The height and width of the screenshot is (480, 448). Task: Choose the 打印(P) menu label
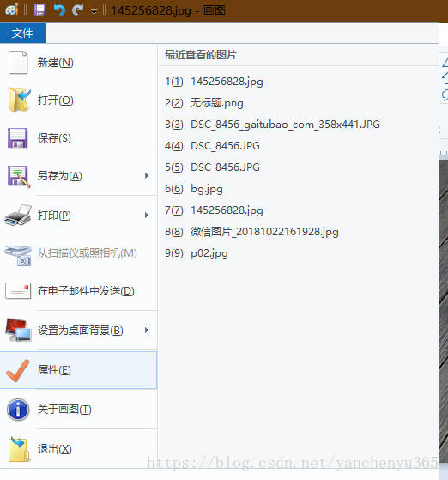click(x=54, y=216)
